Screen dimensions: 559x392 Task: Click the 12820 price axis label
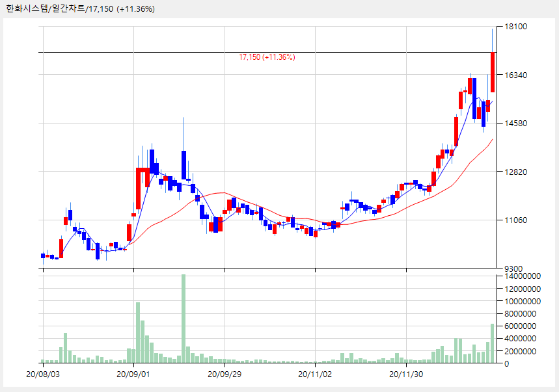click(516, 172)
